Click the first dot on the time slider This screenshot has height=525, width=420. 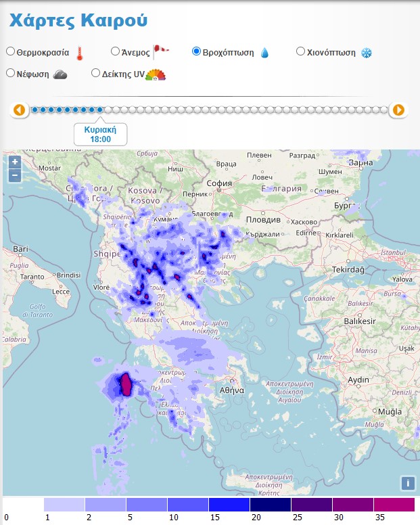(x=34, y=110)
